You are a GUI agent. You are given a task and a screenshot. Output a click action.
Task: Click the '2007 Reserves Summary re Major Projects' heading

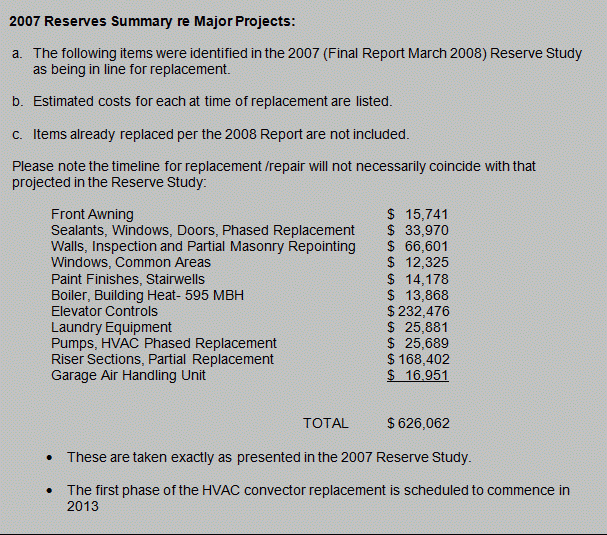(152, 22)
